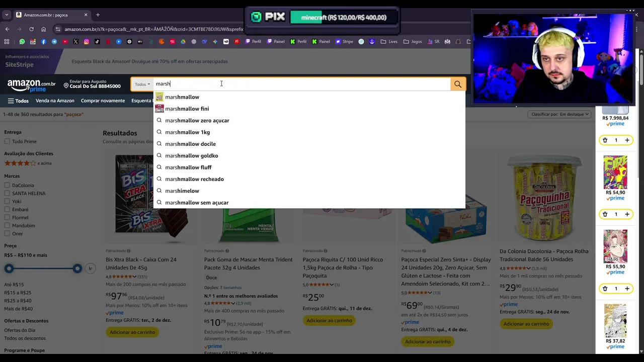Open YouTube bookmark icon
Image resolution: width=644 pixels, height=362 pixels.
pos(65,42)
